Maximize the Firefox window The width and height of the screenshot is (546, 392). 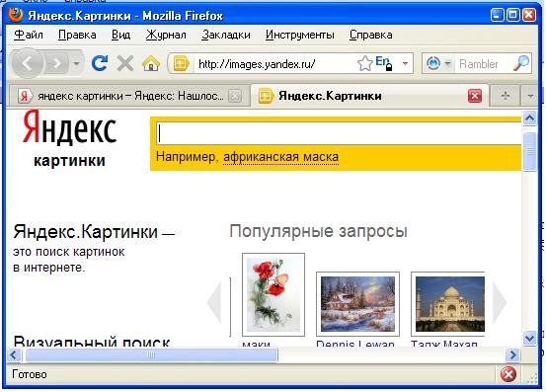(513, 16)
